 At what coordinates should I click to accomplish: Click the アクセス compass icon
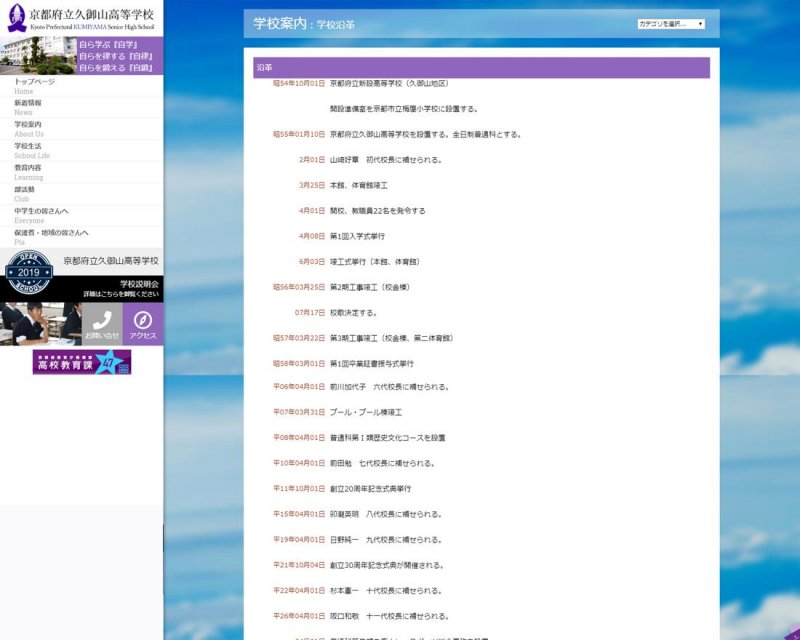tap(143, 324)
